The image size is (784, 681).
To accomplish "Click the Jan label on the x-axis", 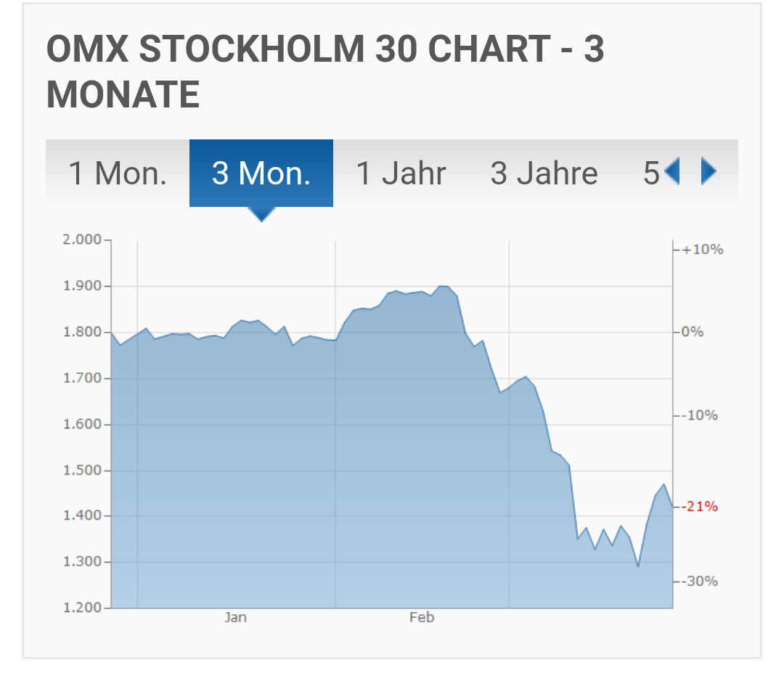I will click(235, 618).
